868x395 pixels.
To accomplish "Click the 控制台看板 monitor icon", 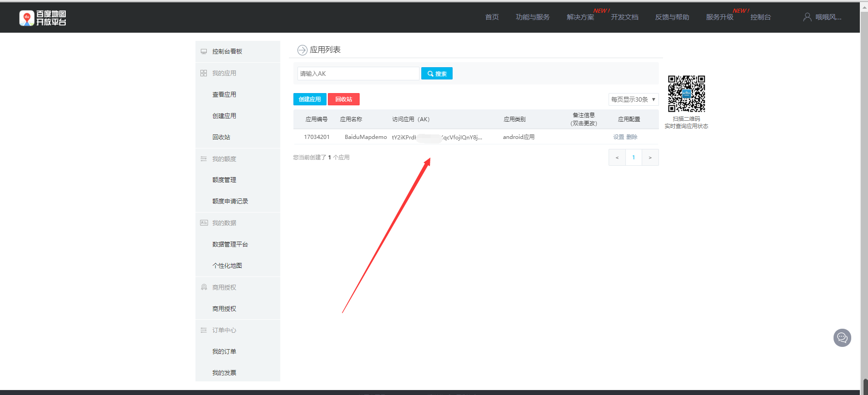I will coord(204,51).
